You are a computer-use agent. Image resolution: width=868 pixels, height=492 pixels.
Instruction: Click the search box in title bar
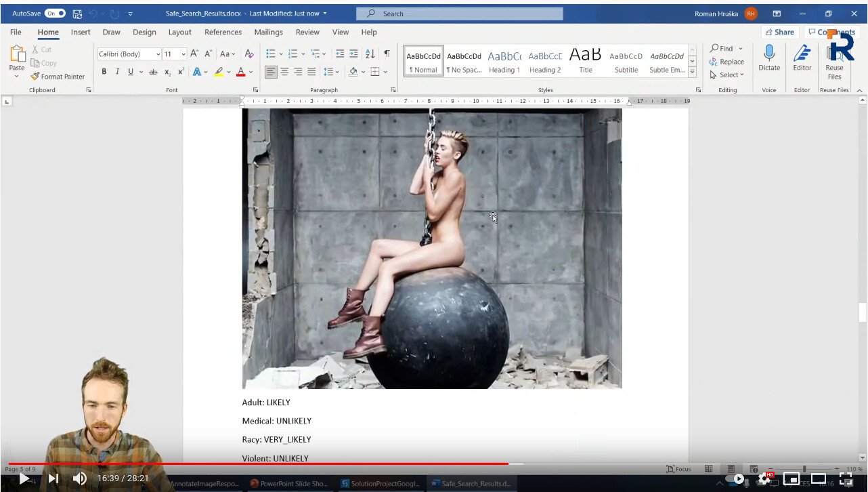460,14
